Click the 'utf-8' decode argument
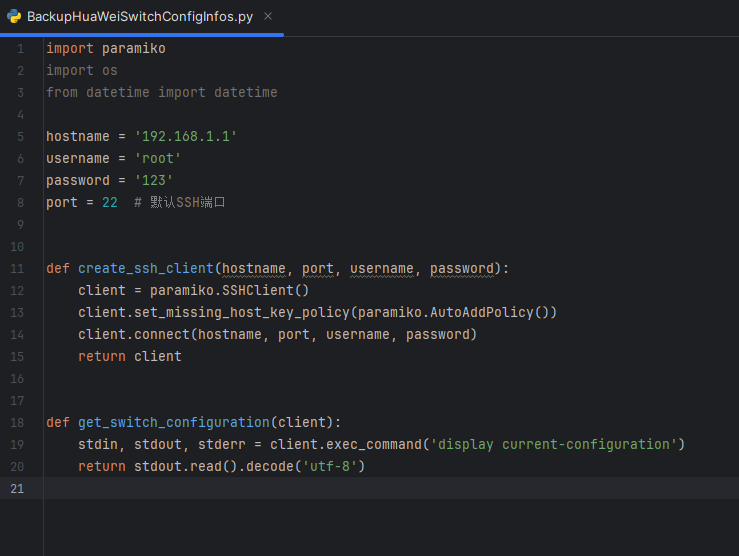Image resolution: width=739 pixels, height=556 pixels. [329, 466]
